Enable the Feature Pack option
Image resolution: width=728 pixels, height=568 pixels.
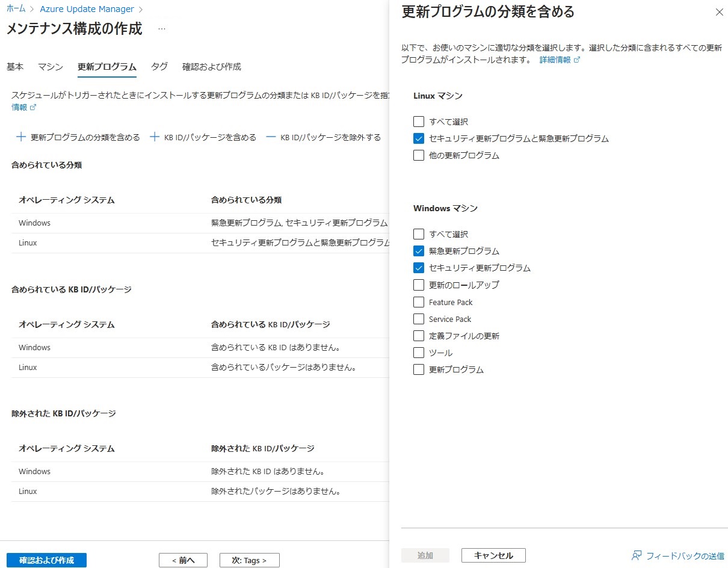419,302
